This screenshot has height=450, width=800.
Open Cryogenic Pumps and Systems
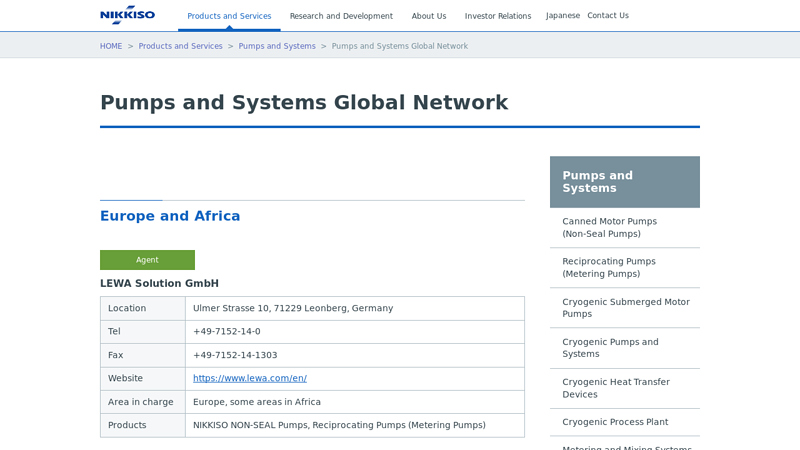click(x=625, y=348)
